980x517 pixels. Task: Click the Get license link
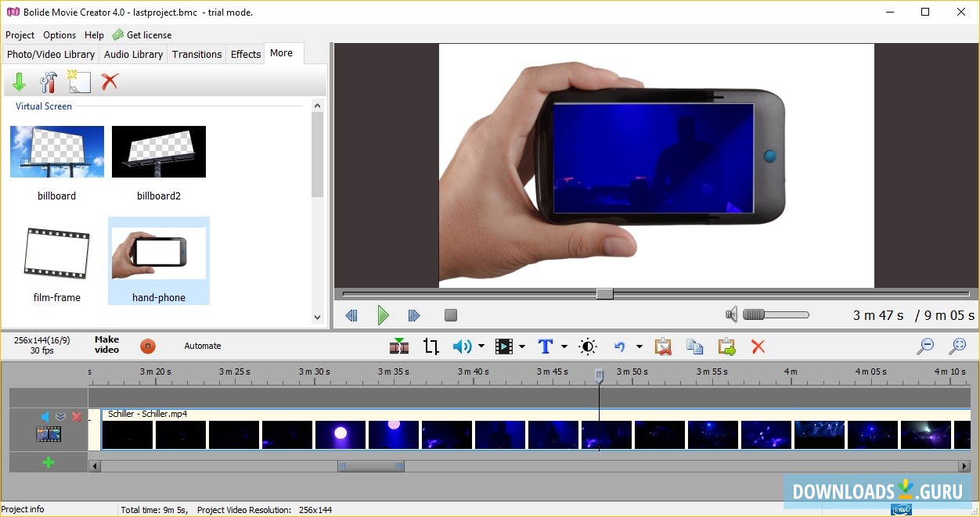point(149,35)
